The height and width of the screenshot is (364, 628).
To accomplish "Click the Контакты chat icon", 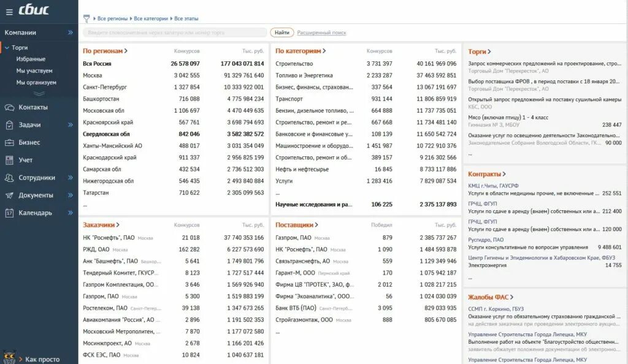I will [x=9, y=107].
